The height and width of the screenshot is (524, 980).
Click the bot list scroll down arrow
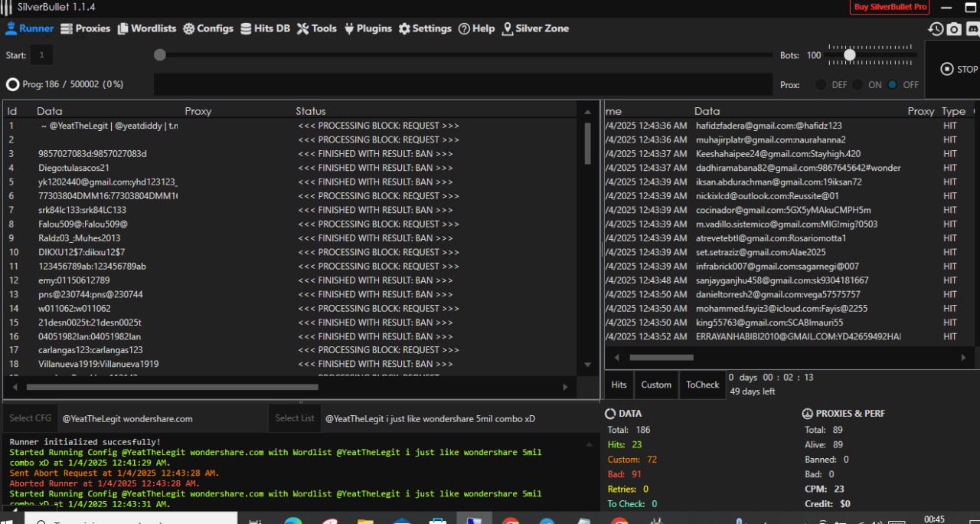[x=588, y=365]
